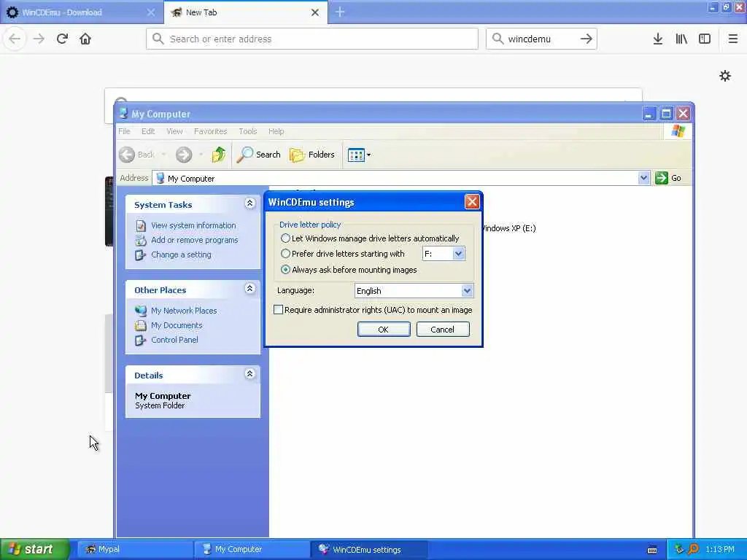The height and width of the screenshot is (560, 747).
Task: Click the green Go button
Action: 668,178
